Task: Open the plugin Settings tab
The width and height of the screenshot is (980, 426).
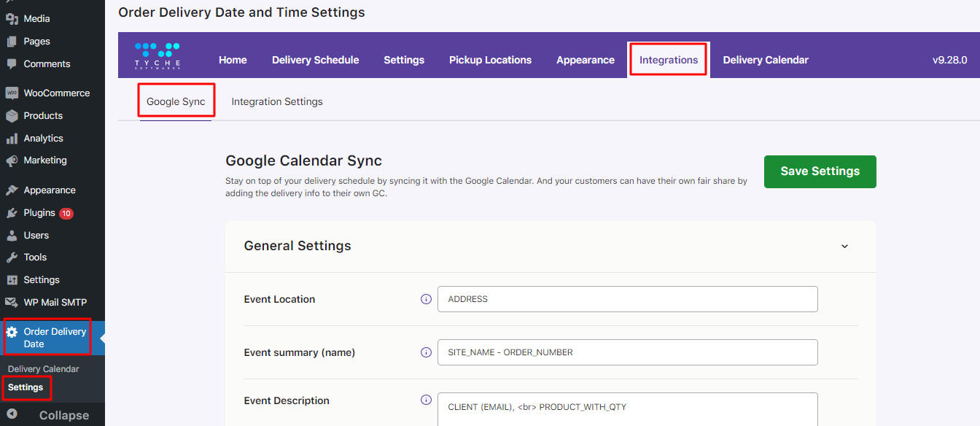Action: click(404, 60)
